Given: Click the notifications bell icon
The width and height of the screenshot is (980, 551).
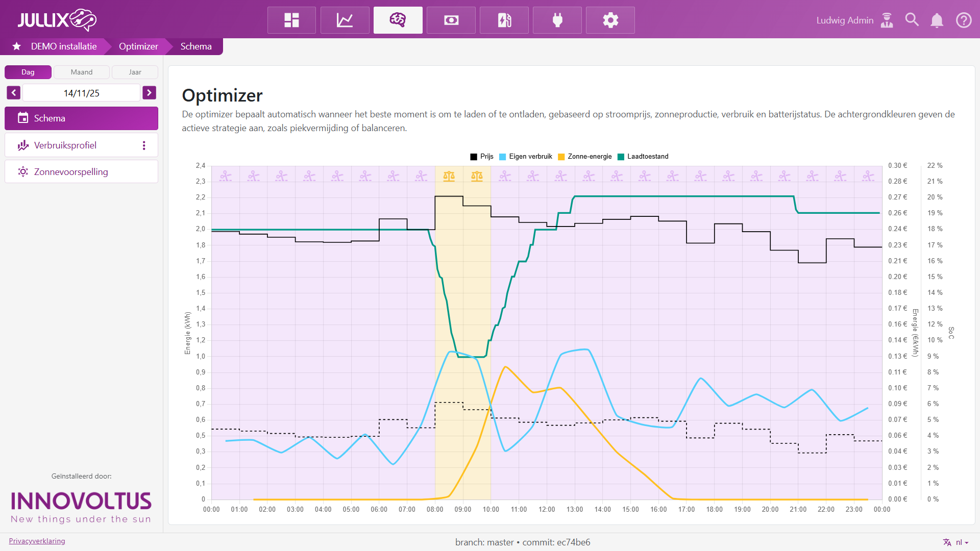Looking at the screenshot, I should 937,20.
